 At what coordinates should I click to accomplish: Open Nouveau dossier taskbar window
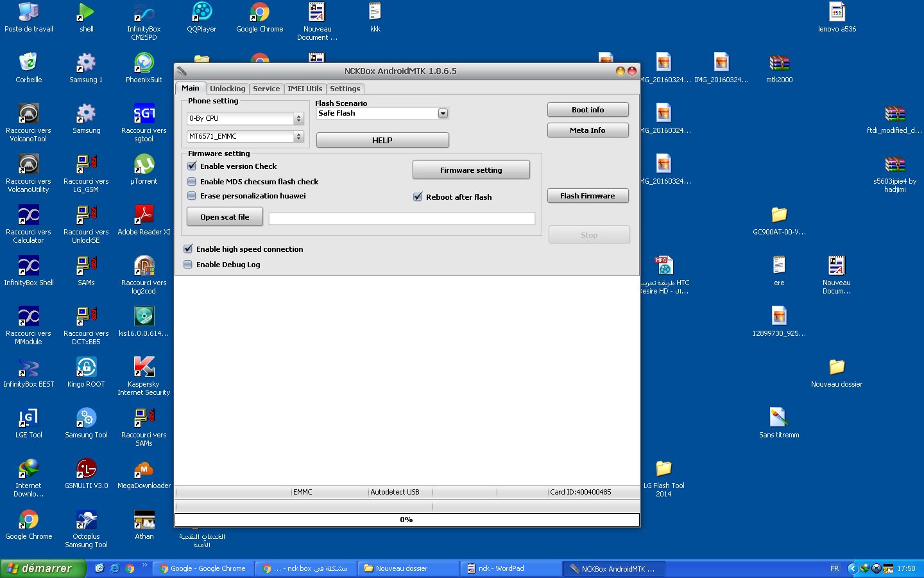pos(408,568)
